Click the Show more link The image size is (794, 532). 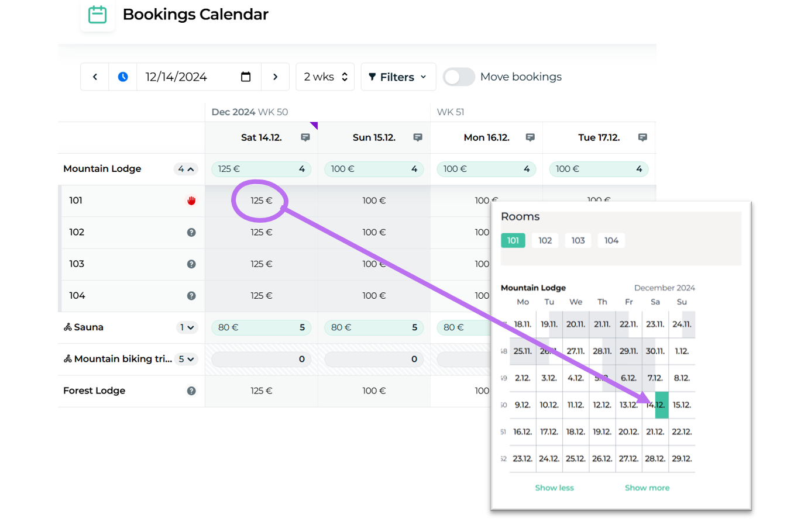coord(647,488)
